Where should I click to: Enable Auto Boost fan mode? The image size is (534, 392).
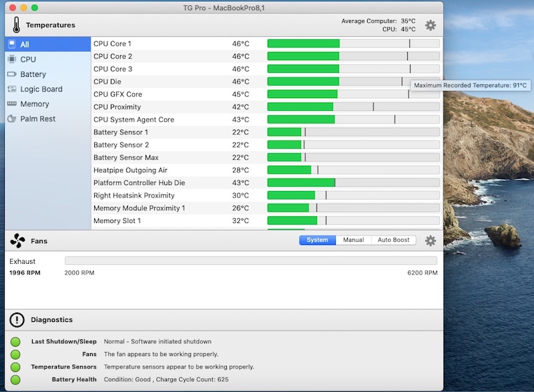393,240
